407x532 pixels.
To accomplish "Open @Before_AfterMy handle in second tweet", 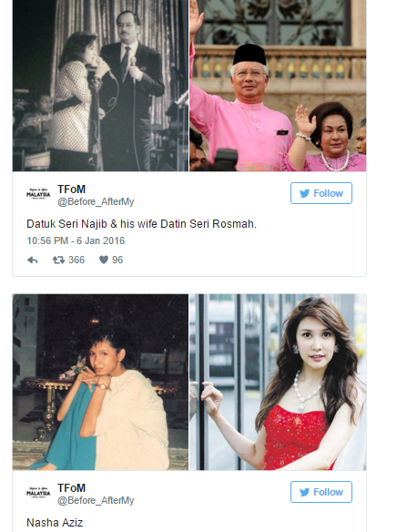I will (96, 500).
